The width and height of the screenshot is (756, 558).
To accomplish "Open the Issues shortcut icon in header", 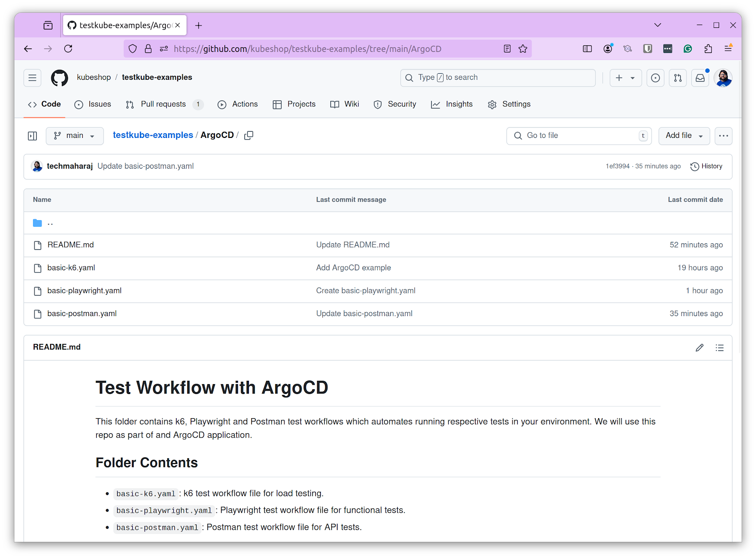I will pyautogui.click(x=655, y=78).
